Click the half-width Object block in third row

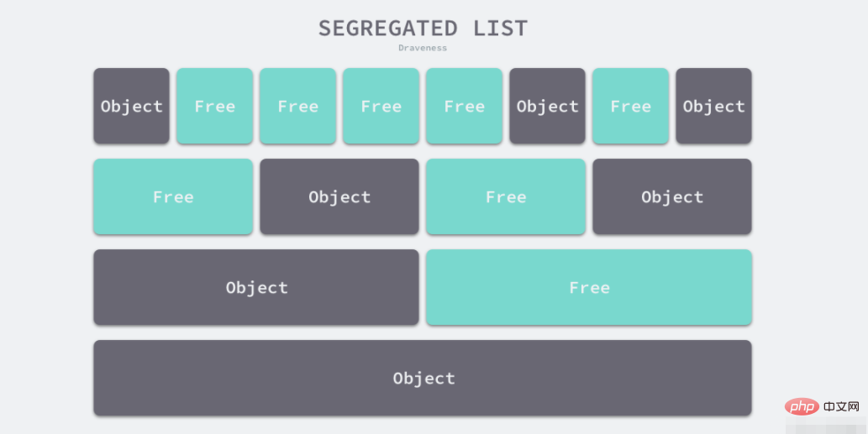(256, 287)
